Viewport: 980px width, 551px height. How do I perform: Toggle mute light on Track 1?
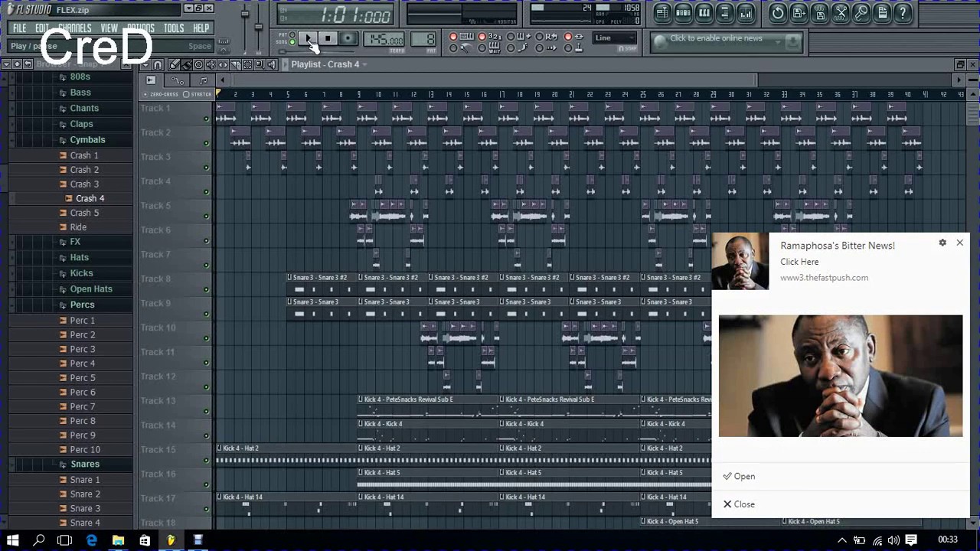(206, 119)
